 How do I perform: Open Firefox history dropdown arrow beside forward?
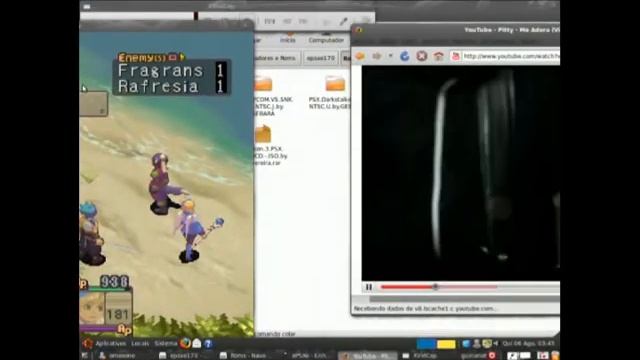(x=390, y=56)
